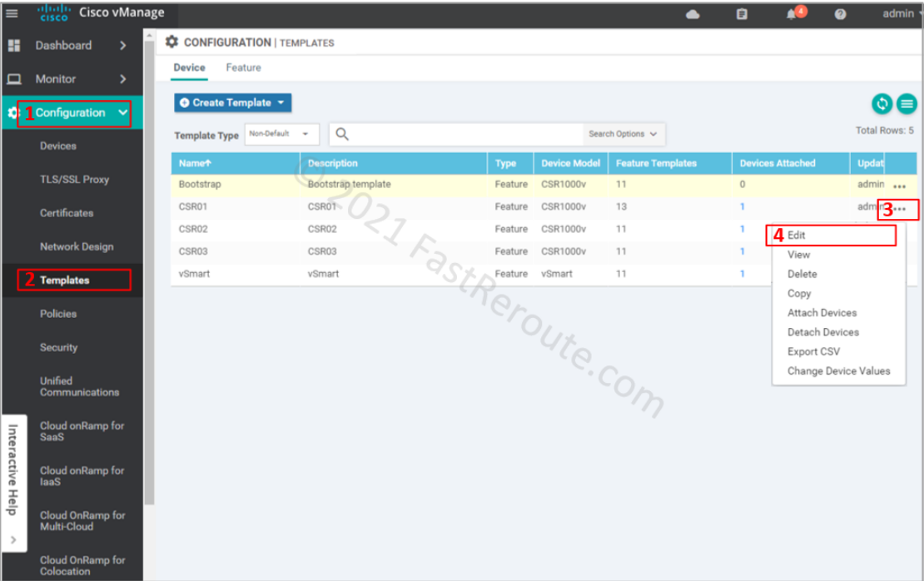Click the cloud status icon in top bar
924x581 pixels.
click(692, 13)
